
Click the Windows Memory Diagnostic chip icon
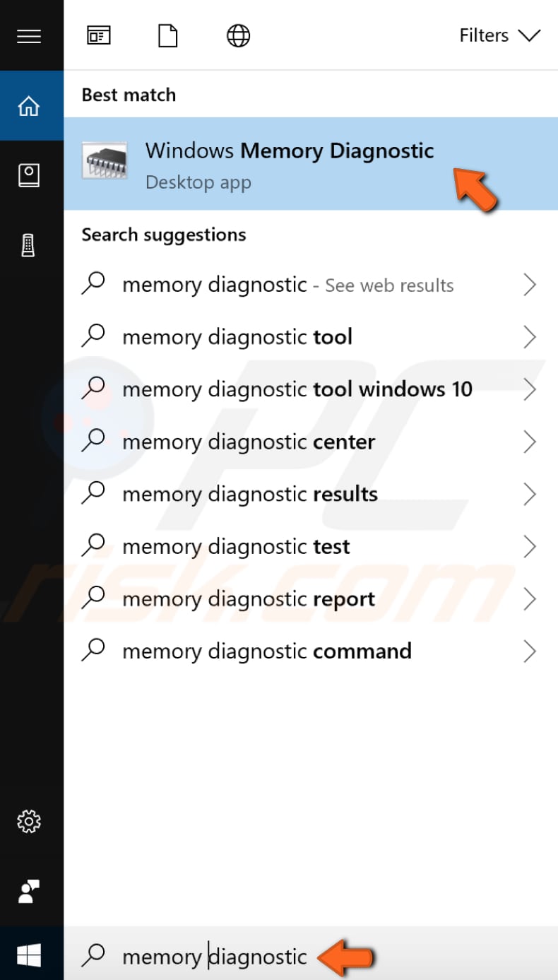(x=105, y=161)
